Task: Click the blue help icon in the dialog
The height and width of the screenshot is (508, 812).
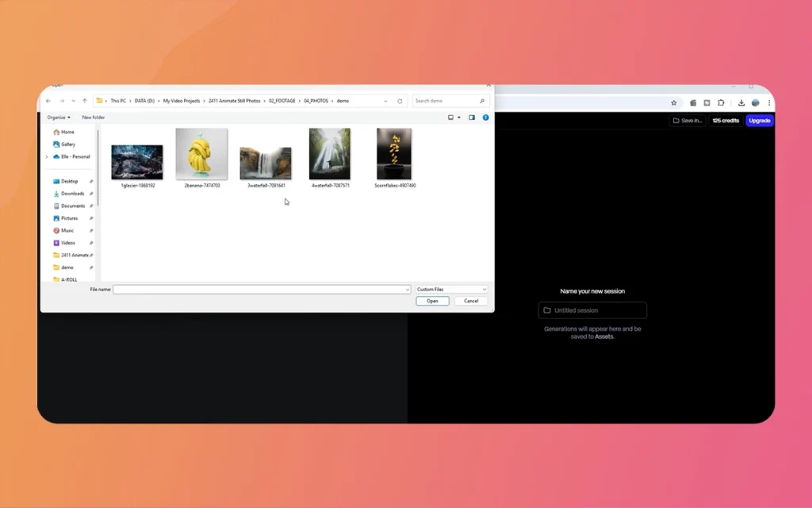Action: [x=485, y=117]
